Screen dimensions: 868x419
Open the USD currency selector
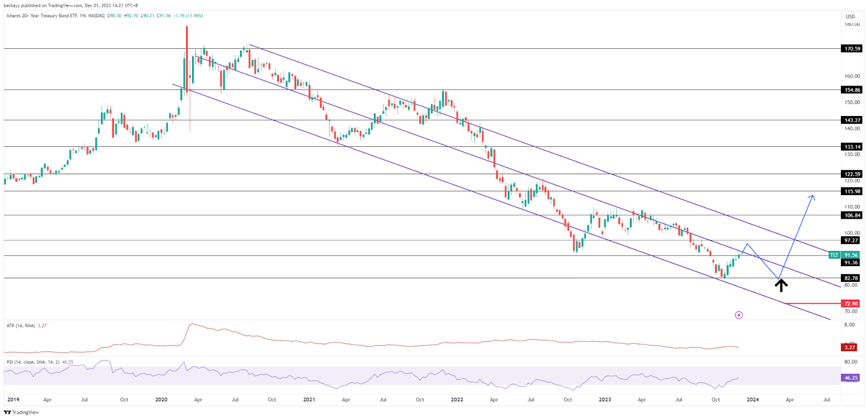[850, 16]
